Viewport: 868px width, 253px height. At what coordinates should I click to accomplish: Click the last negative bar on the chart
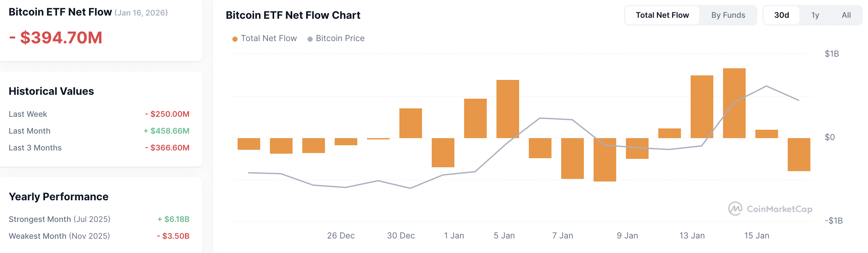[799, 155]
